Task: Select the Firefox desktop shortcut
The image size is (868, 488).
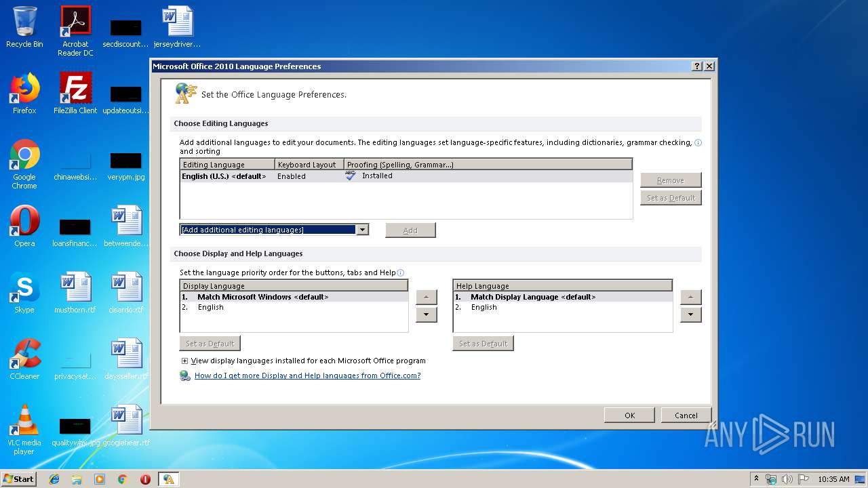Action: [x=24, y=94]
